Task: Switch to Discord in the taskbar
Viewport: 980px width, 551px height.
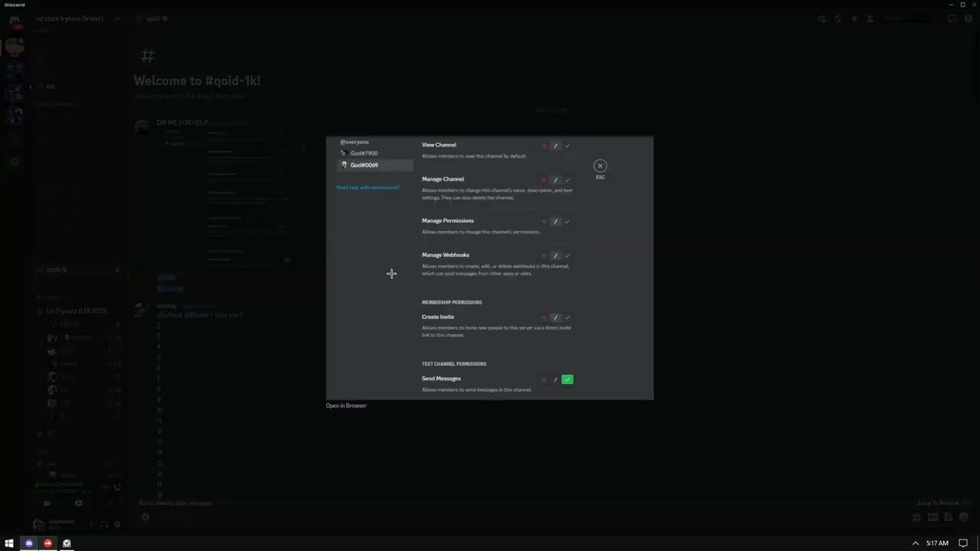Action: click(29, 543)
